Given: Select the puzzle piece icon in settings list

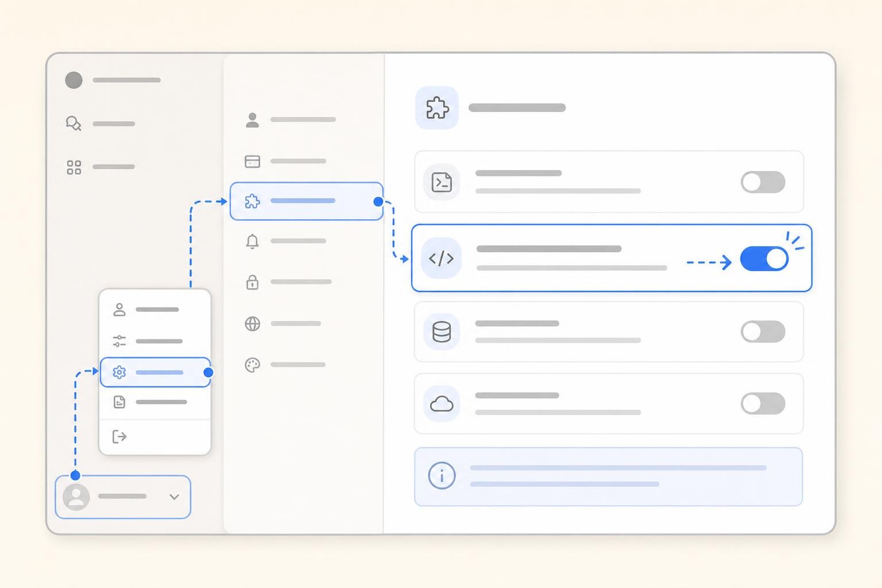Looking at the screenshot, I should pyautogui.click(x=252, y=201).
